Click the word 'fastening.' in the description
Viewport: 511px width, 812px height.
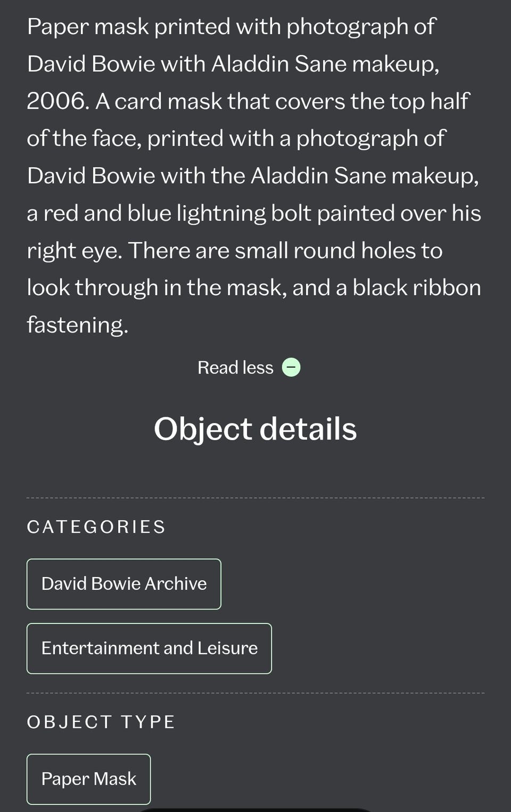click(78, 325)
